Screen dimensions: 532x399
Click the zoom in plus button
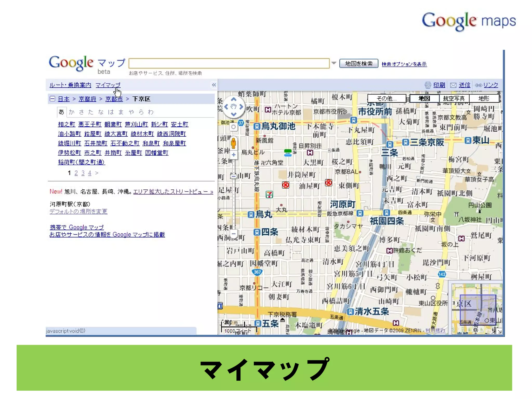234,155
